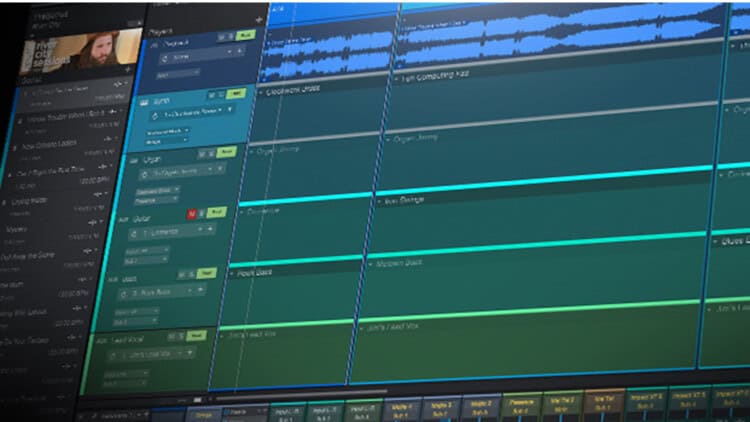Unmute the Guitar player (red M)
The width and height of the screenshot is (750, 422).
[191, 214]
